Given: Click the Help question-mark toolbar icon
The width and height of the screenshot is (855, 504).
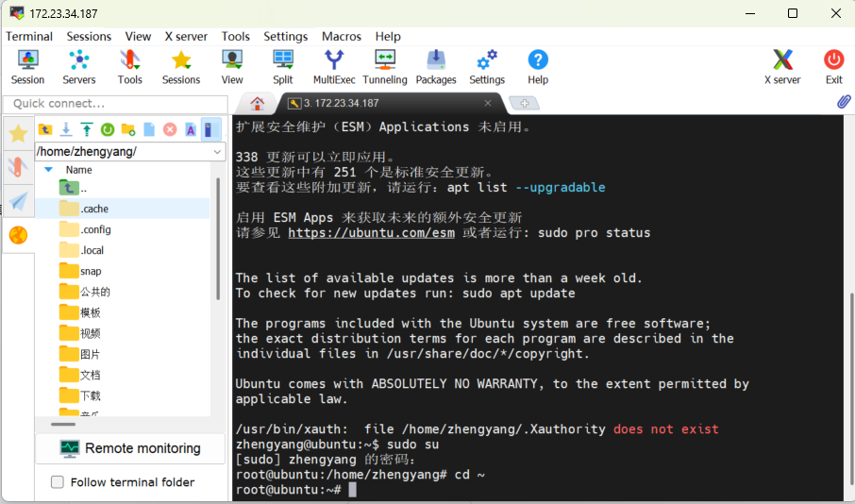Looking at the screenshot, I should (538, 67).
